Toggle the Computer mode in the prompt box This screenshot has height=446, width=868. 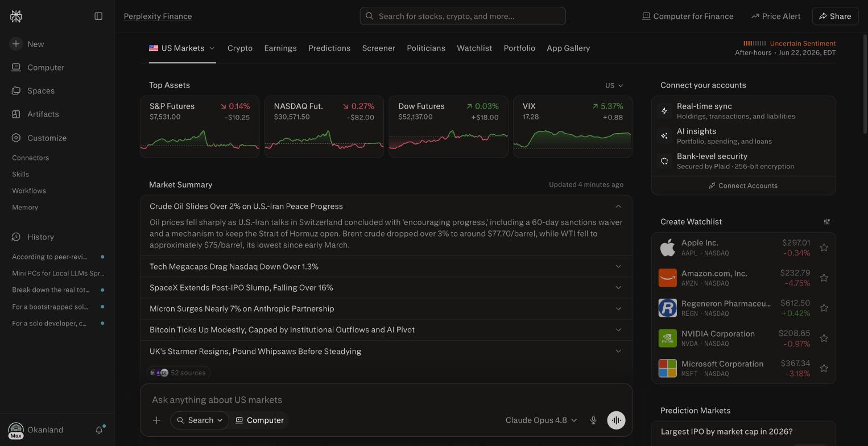pyautogui.click(x=259, y=420)
